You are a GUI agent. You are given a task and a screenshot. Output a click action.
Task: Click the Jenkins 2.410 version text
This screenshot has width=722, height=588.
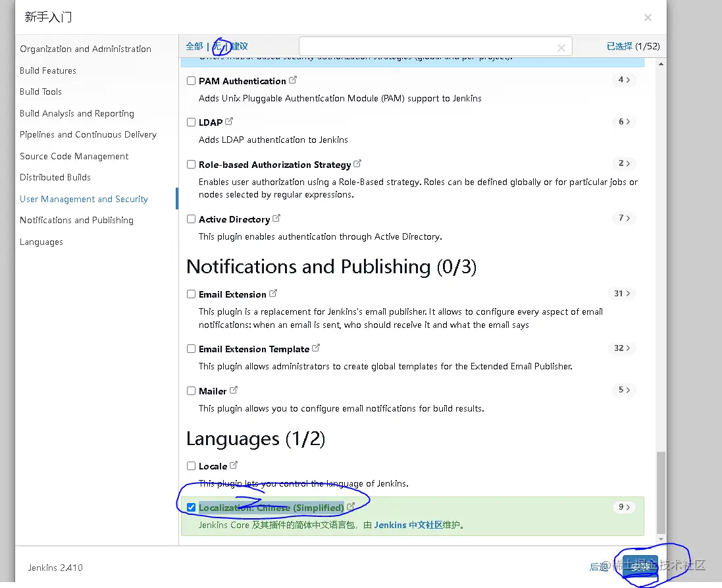(55, 568)
